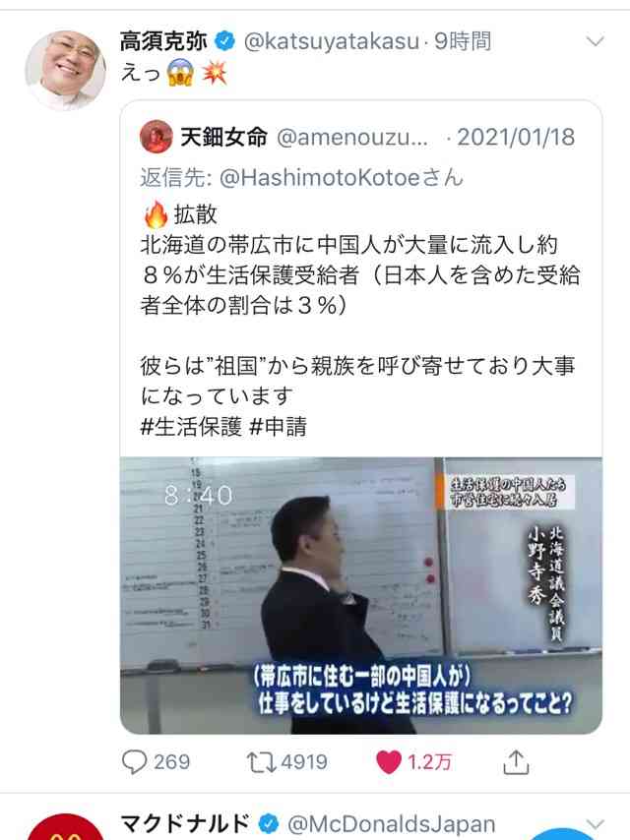Open the 天鈿女命 display name in quote
Viewport: 630px width, 840px height.
click(224, 137)
